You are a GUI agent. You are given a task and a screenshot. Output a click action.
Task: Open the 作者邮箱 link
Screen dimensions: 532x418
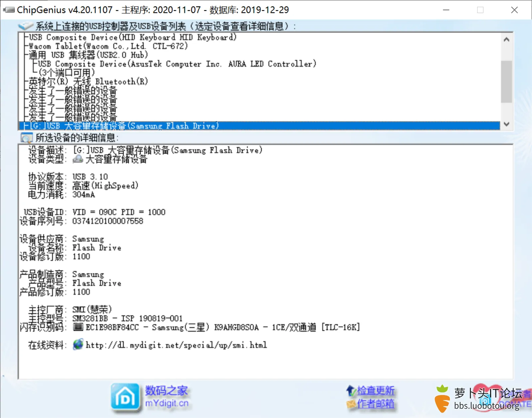point(376,404)
